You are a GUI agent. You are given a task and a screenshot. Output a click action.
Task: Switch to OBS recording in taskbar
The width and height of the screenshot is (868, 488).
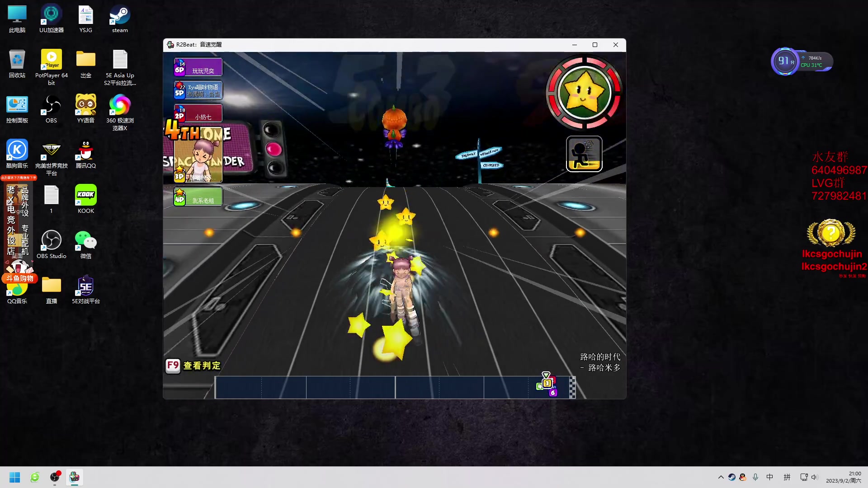coord(55,477)
